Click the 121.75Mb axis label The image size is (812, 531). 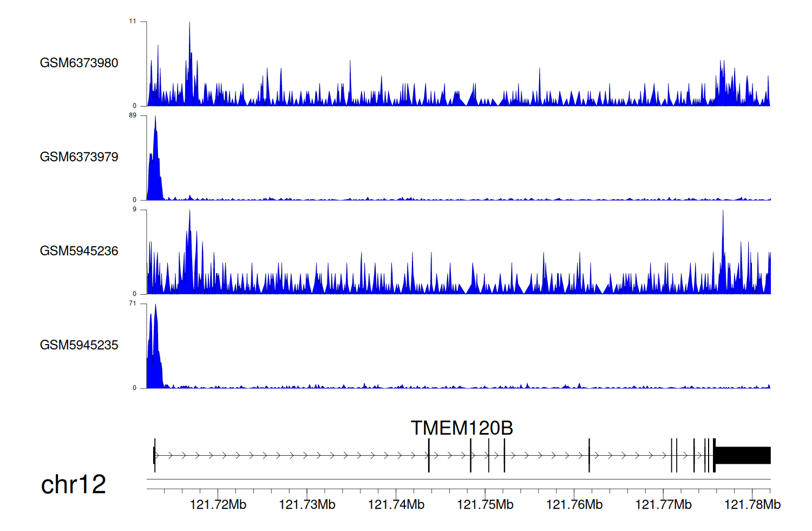[x=485, y=504]
